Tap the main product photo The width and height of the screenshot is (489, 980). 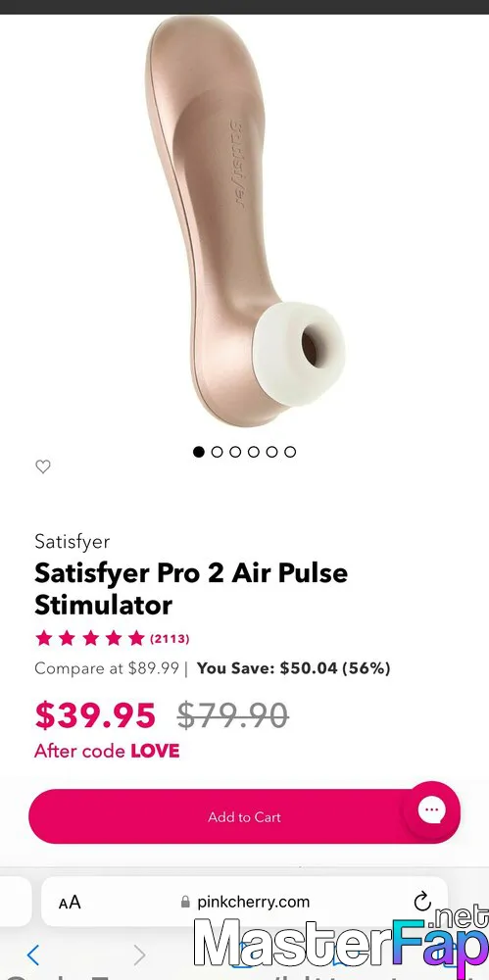[x=245, y=221]
